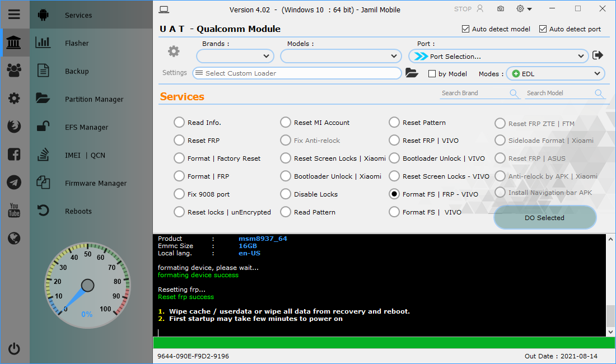Open the Telegram sidebar icon
This screenshot has height=364, width=616.
[x=14, y=182]
